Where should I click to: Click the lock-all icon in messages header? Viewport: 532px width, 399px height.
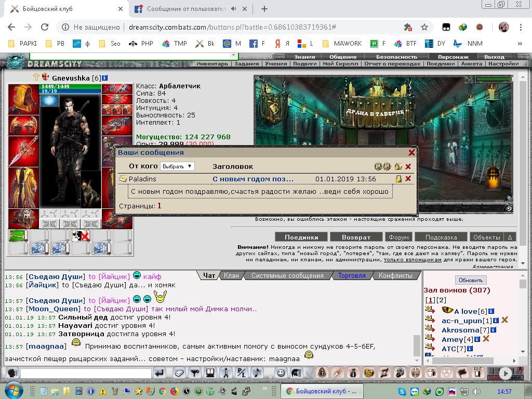pyautogui.click(x=398, y=166)
